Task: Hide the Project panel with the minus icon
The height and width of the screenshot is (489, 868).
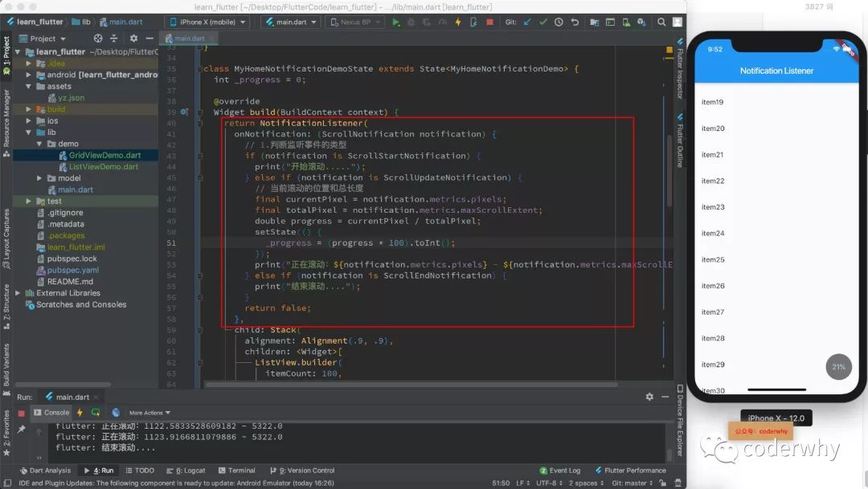Action: (x=149, y=39)
